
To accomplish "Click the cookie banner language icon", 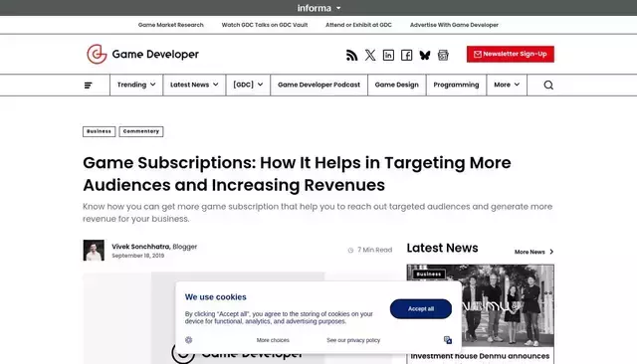I will [448, 340].
